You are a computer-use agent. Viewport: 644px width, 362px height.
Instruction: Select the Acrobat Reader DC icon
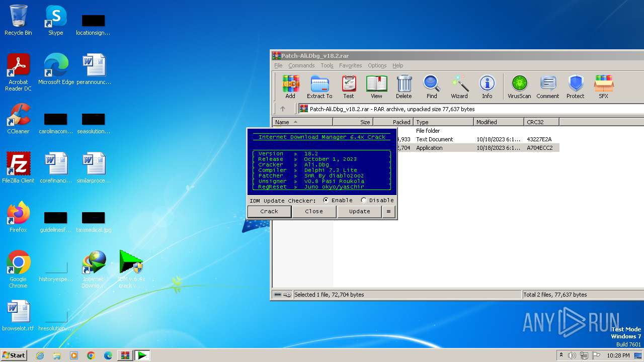tap(18, 72)
